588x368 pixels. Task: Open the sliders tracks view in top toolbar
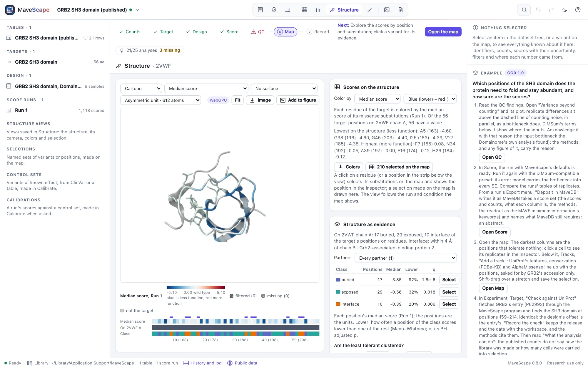[x=318, y=10]
